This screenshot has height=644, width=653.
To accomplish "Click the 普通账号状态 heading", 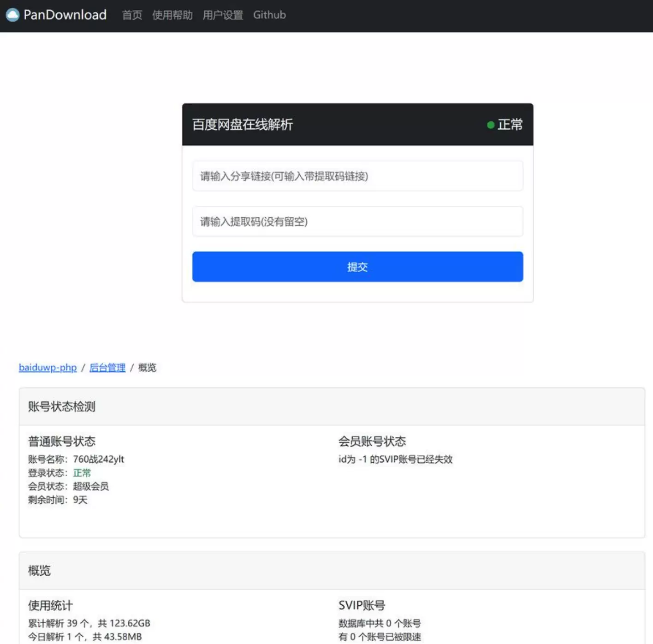I will coord(62,441).
